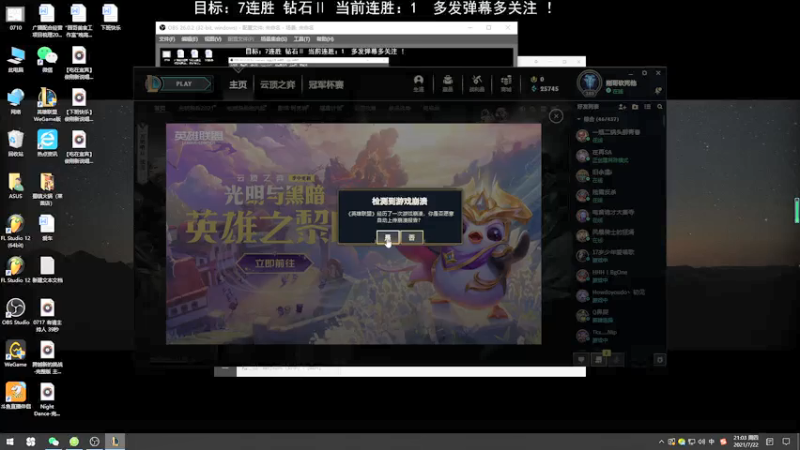Click the bug report icon at friends panel bottom-right
800x450 pixels.
[660, 360]
